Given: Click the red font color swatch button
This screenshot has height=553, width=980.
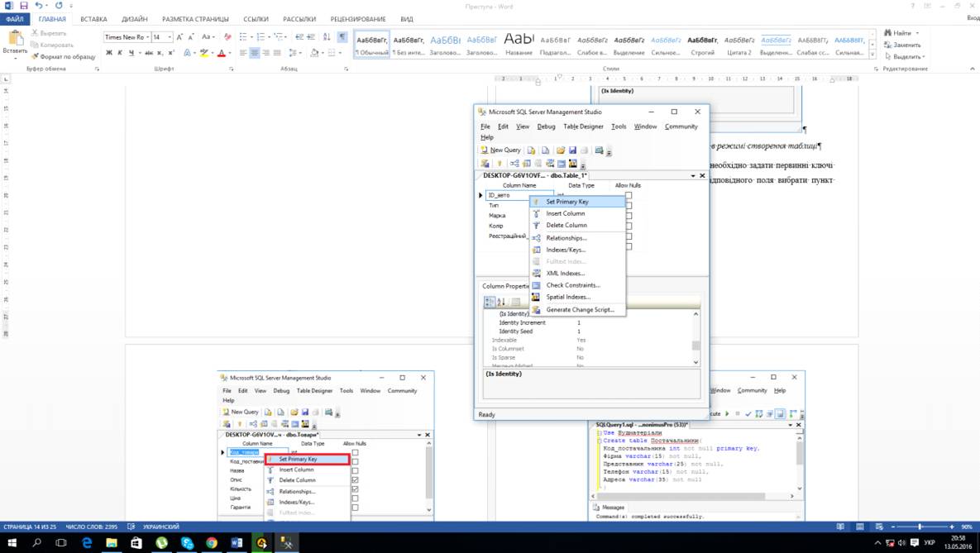Looking at the screenshot, I should click(221, 53).
